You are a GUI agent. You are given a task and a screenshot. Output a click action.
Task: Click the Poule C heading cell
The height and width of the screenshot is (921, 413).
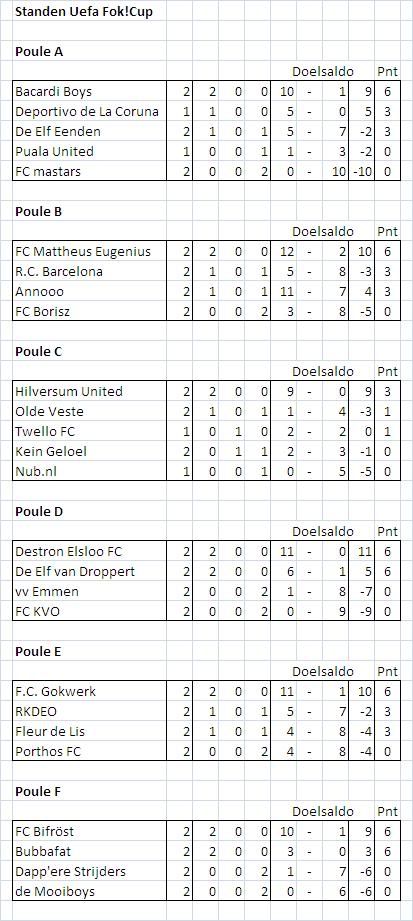[39, 351]
